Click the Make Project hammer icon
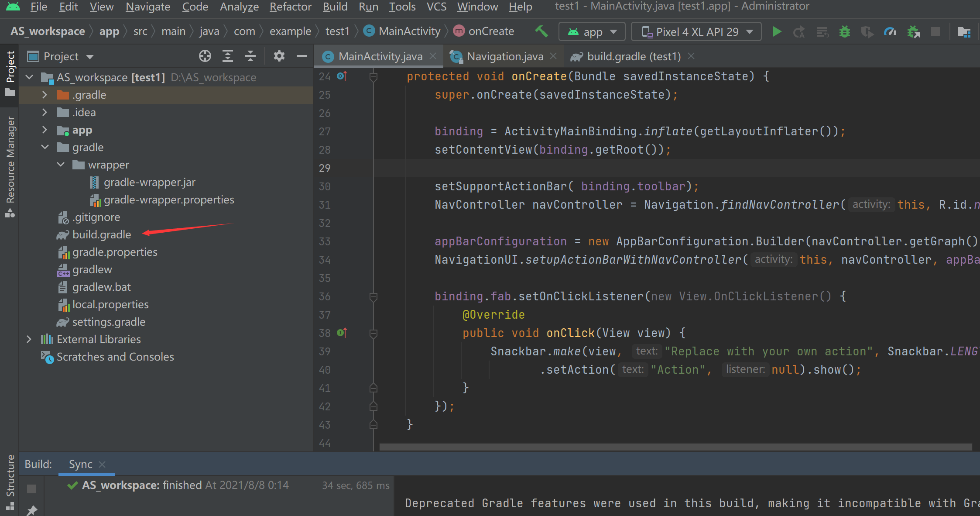980x516 pixels. click(541, 31)
